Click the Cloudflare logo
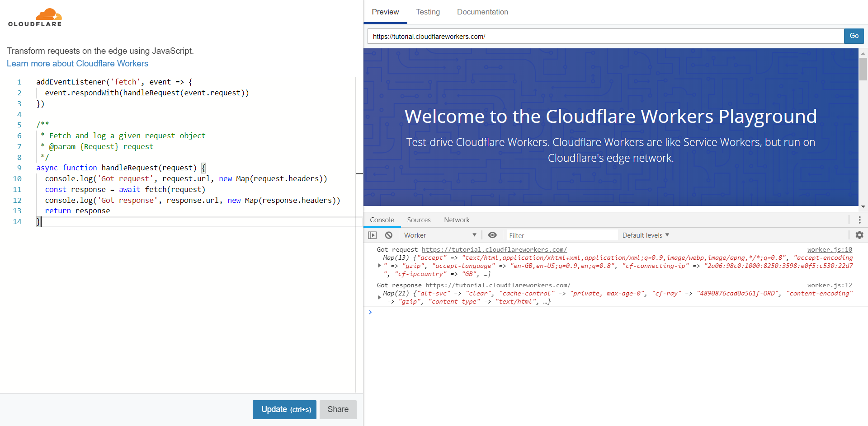Screen dimensions: 868x426 point(35,17)
